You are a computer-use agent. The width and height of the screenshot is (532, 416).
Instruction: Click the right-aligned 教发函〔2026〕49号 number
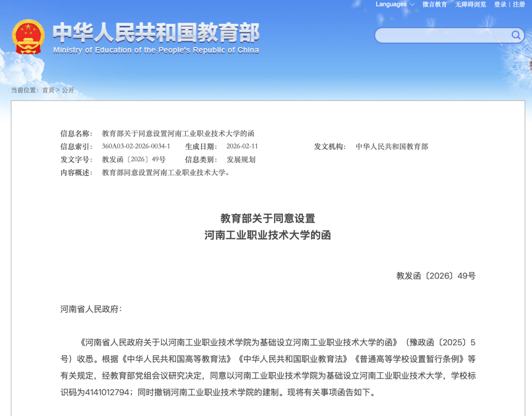click(x=435, y=276)
